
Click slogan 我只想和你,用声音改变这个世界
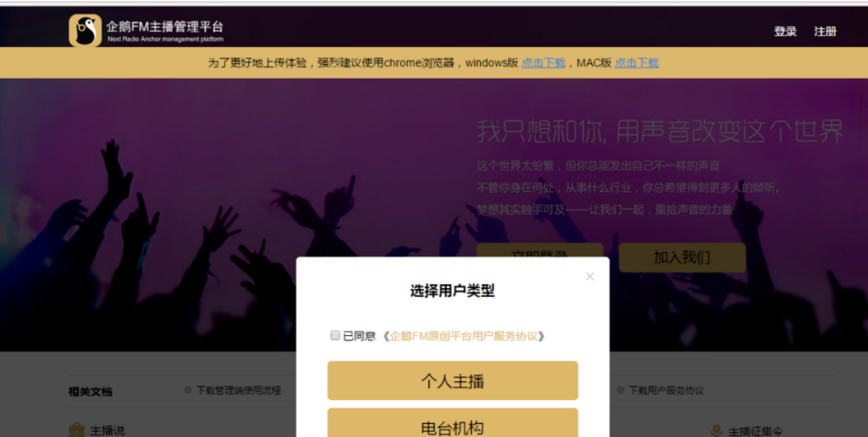(x=660, y=131)
